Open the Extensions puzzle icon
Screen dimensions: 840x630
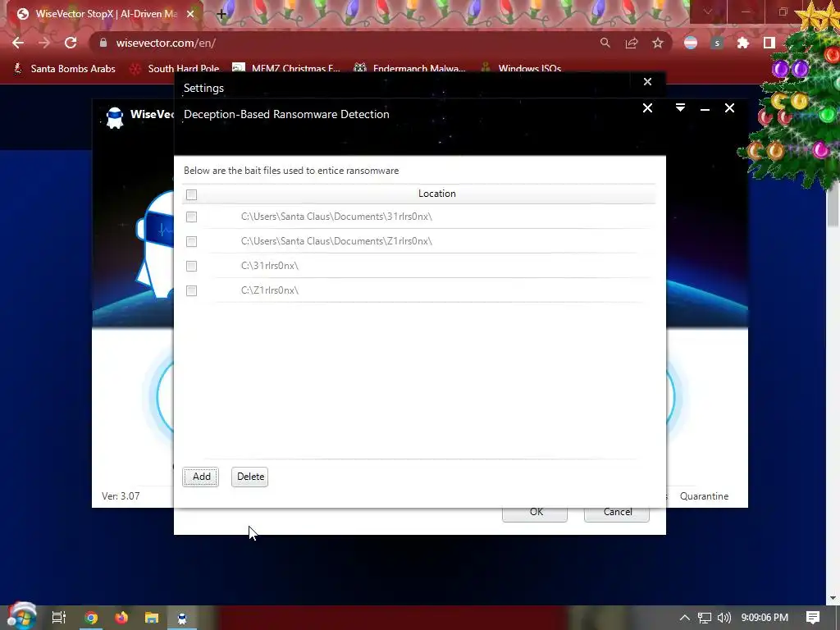pyautogui.click(x=743, y=43)
